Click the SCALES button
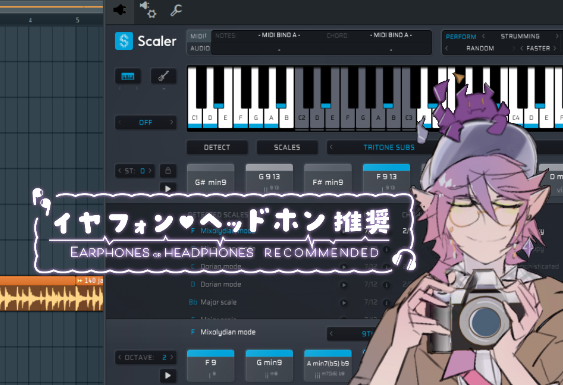The height and width of the screenshot is (385, 563). coord(287,147)
